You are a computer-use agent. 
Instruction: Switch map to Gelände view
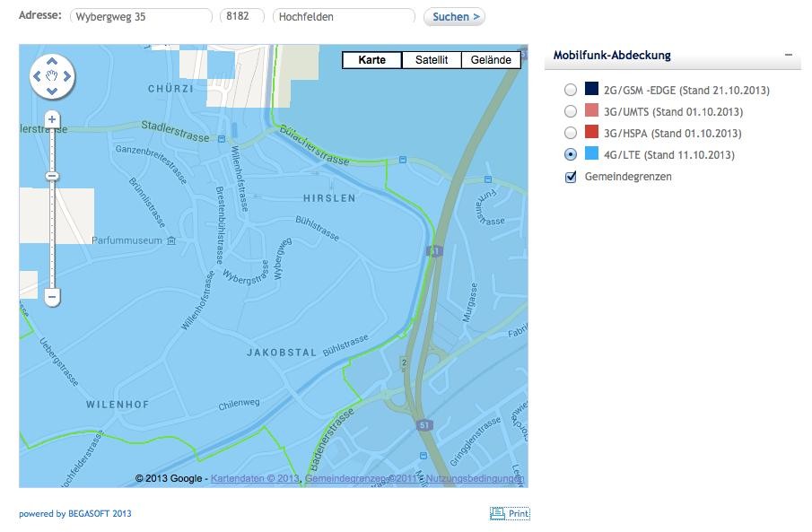(x=491, y=60)
